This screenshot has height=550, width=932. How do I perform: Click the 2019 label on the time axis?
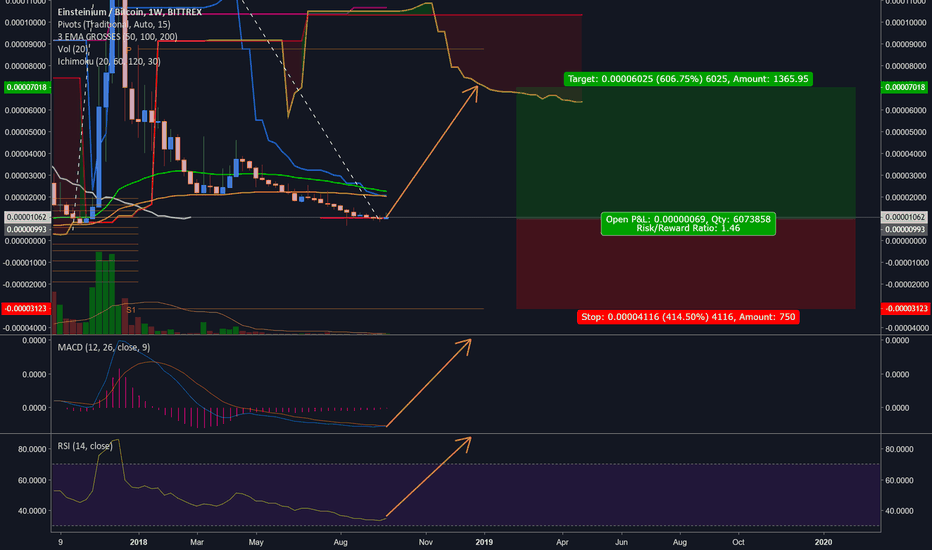click(484, 542)
